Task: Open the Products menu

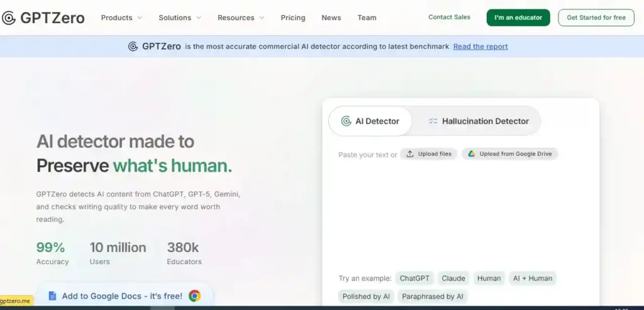Action: [x=121, y=18]
